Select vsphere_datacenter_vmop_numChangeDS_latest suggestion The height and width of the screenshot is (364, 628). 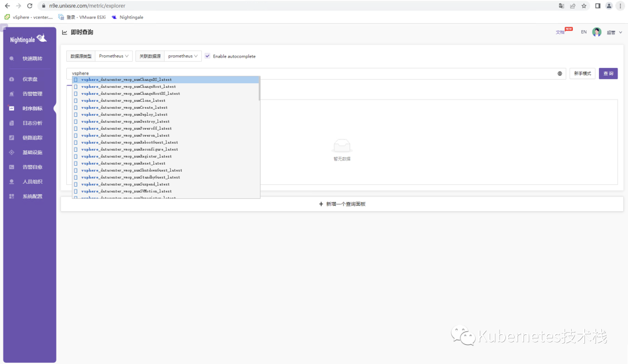click(x=165, y=80)
